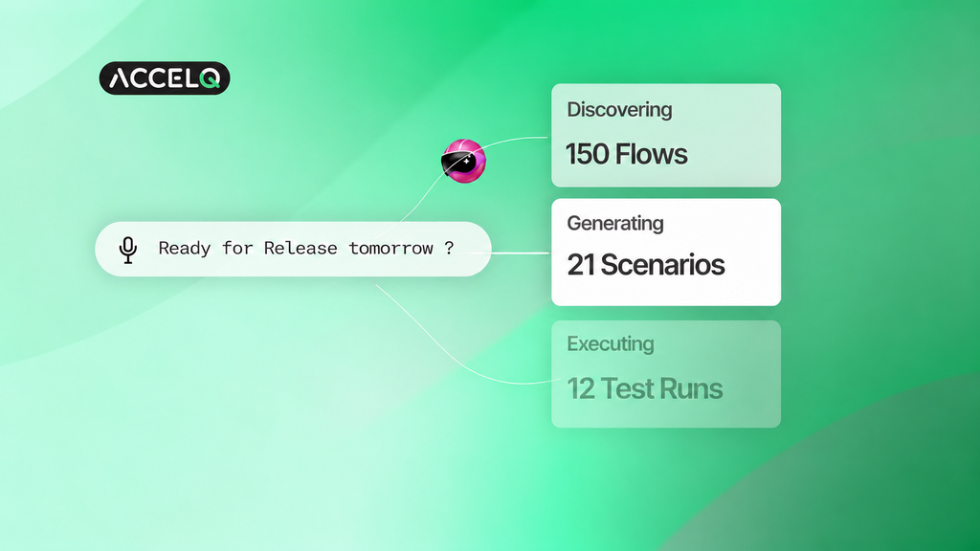Click the '12 Test Runs' count
The width and height of the screenshot is (980, 551).
tap(644, 388)
